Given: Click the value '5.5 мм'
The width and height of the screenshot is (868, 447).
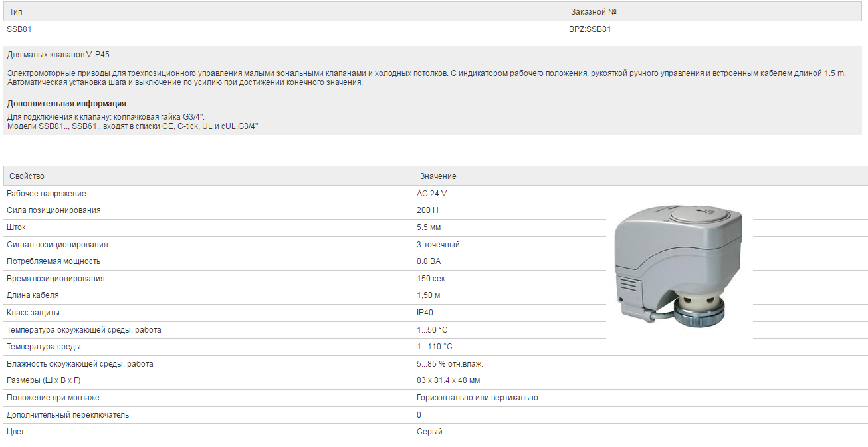Looking at the screenshot, I should 429,227.
